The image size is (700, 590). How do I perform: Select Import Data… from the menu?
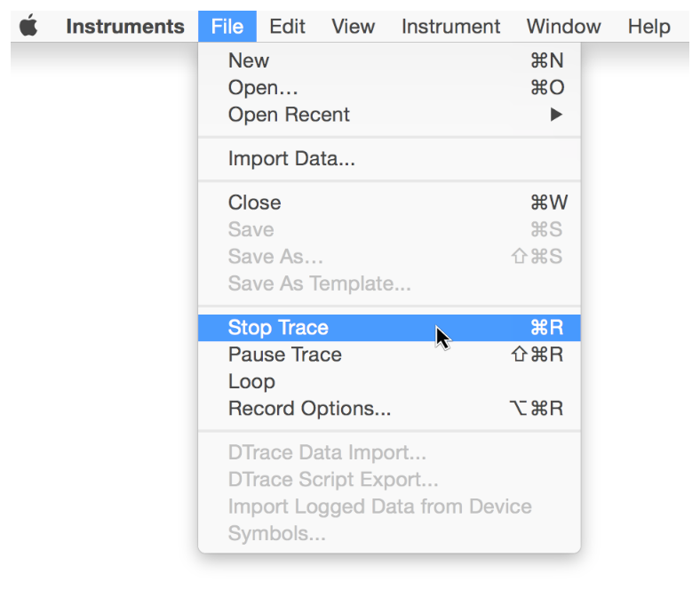(291, 159)
